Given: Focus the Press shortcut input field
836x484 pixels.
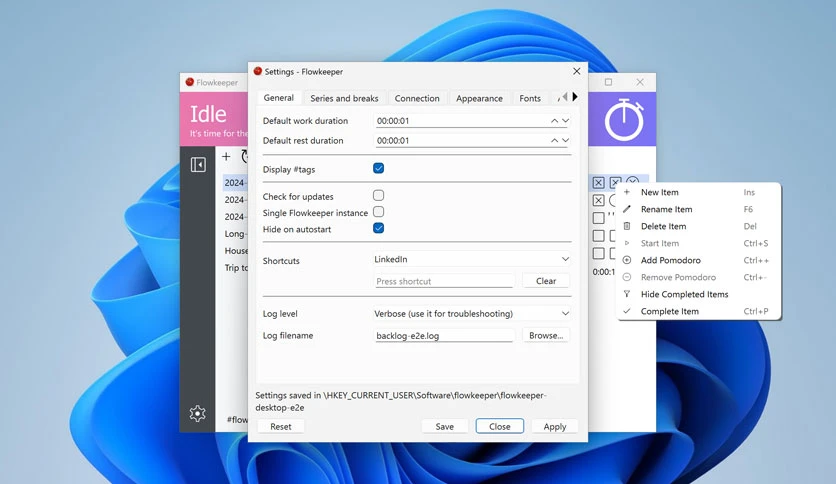Looking at the screenshot, I should [x=444, y=281].
